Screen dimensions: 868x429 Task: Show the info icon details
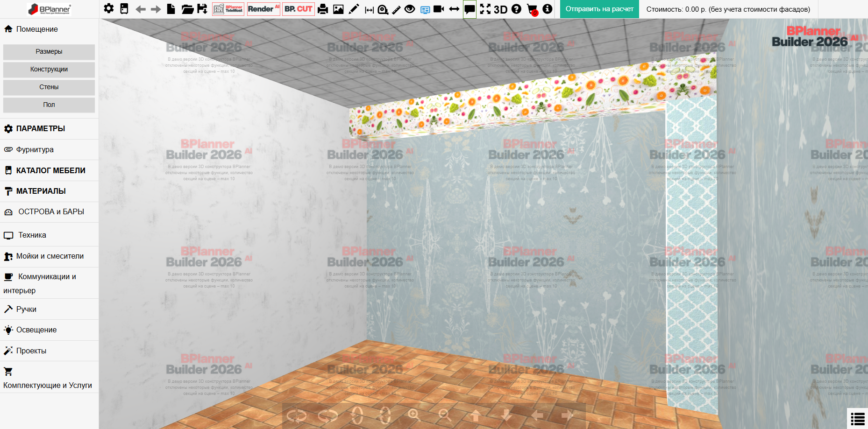point(548,9)
